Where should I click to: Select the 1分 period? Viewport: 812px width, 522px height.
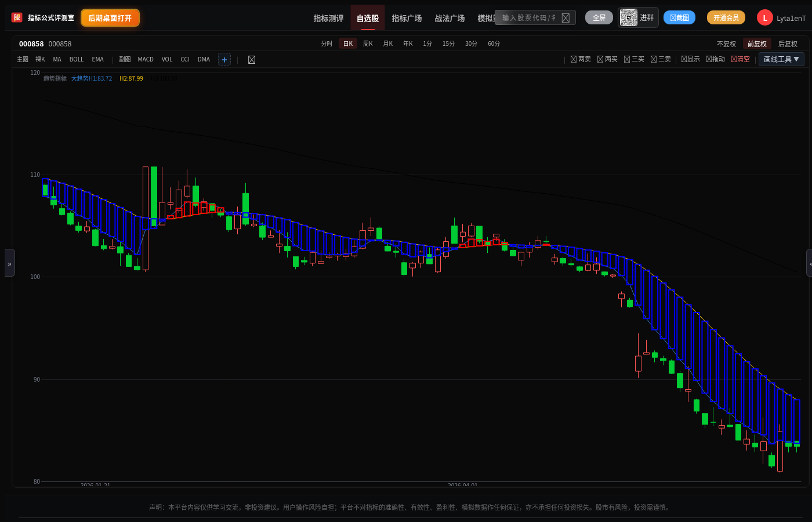[x=427, y=43]
